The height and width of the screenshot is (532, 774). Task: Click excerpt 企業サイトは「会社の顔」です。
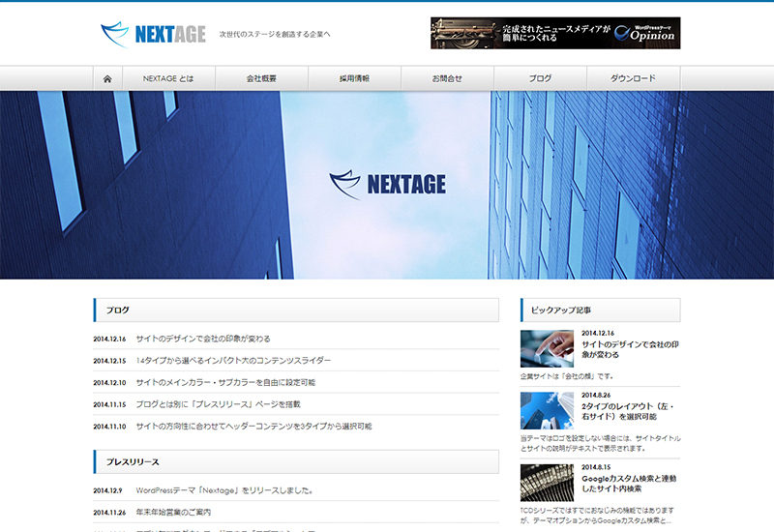click(x=567, y=376)
